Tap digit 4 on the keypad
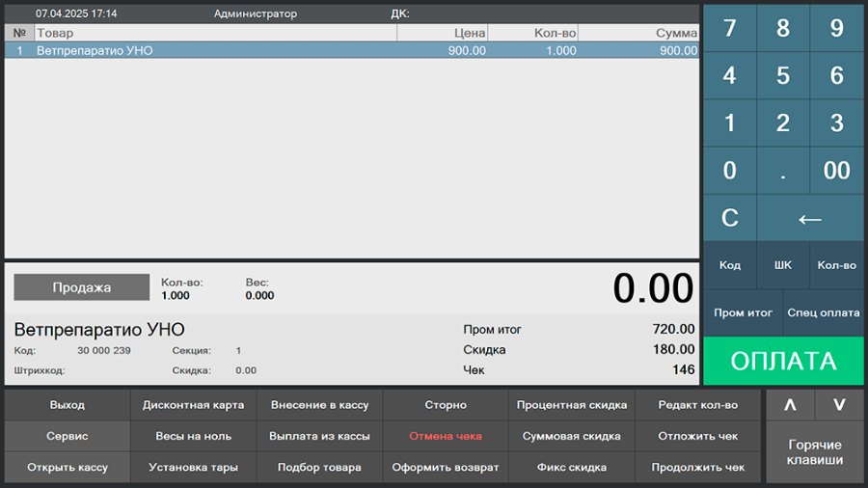Image resolution: width=868 pixels, height=488 pixels. (x=730, y=76)
